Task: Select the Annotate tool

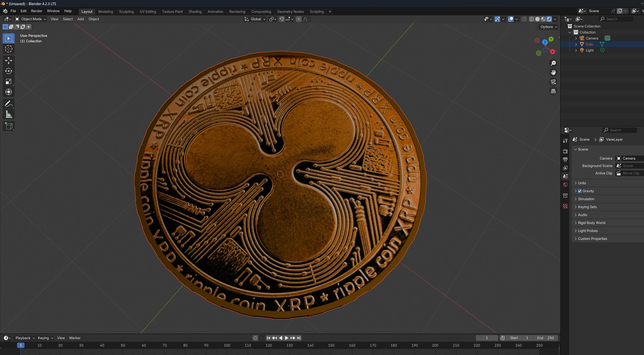Action: point(9,104)
